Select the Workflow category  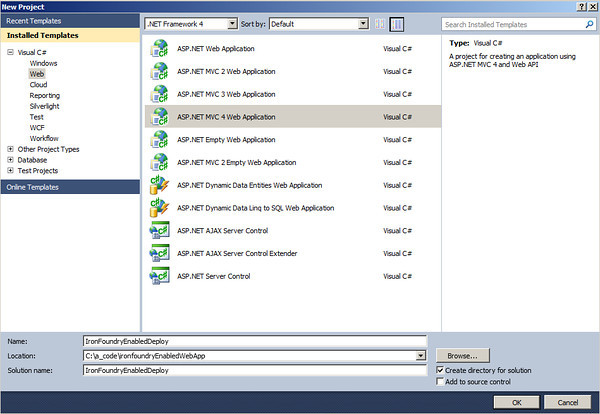click(44, 138)
